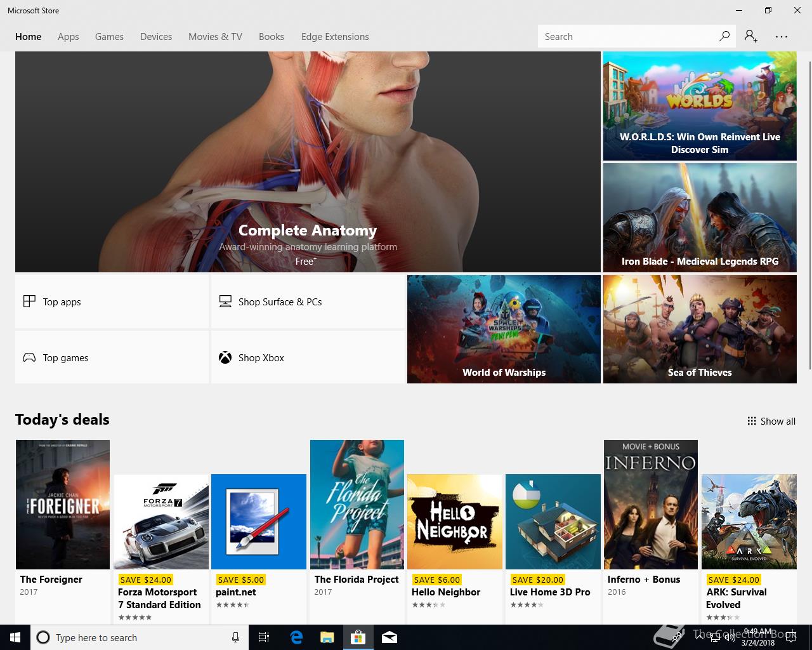Open Task View on the taskbar
This screenshot has width=812, height=650.
point(264,637)
